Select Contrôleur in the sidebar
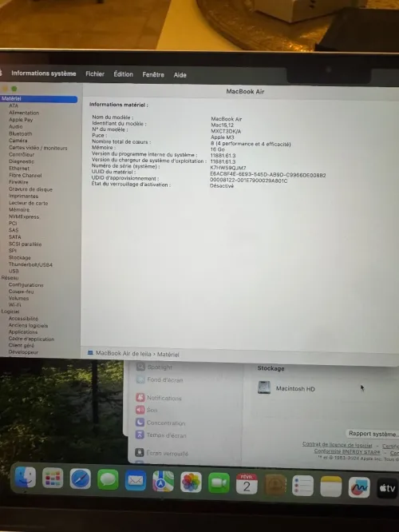 pyautogui.click(x=22, y=154)
